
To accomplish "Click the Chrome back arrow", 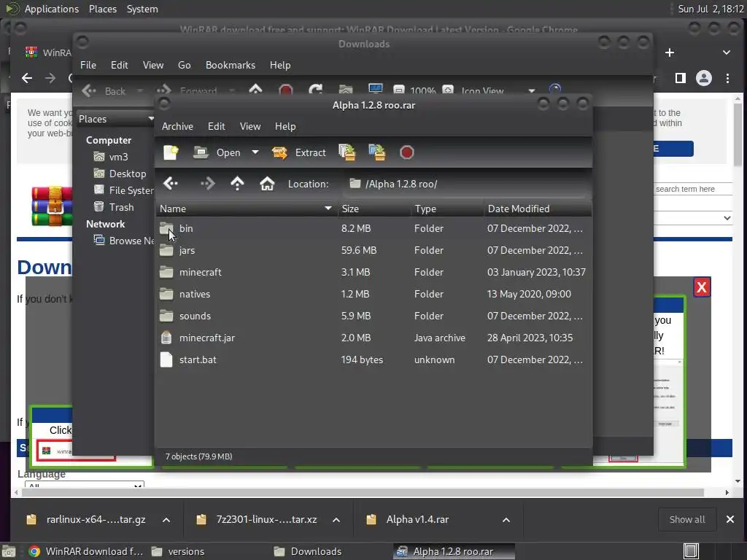I will click(27, 78).
